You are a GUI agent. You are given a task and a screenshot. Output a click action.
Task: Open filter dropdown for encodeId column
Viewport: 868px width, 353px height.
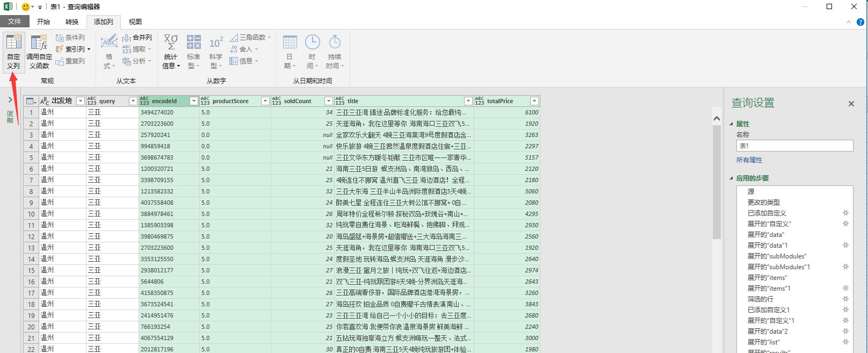(194, 101)
